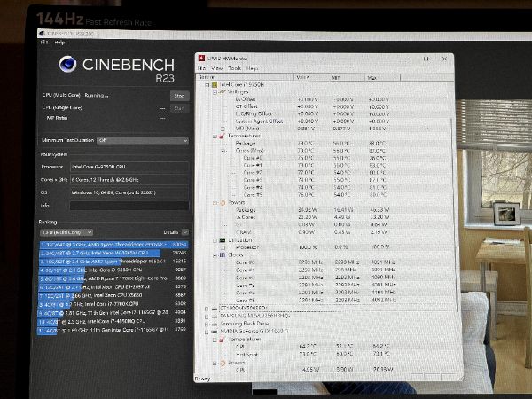Click the Cinebench logo sphere icon
The height and width of the screenshot is (399, 532).
[x=67, y=64]
